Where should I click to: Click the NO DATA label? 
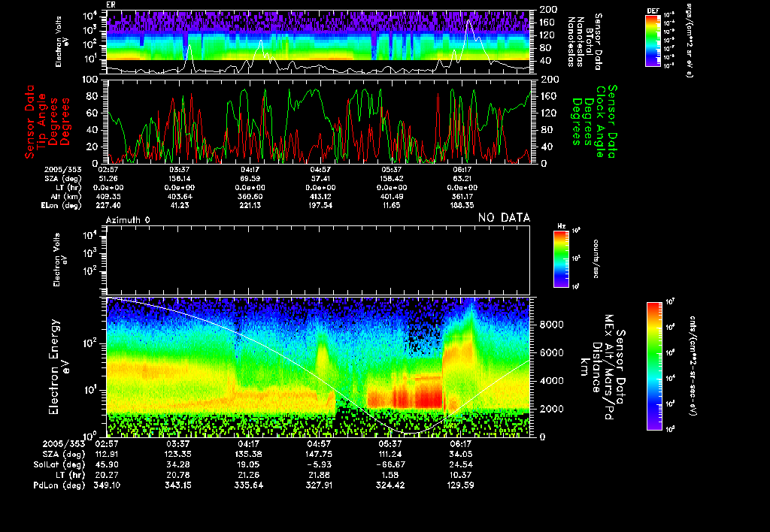click(504, 218)
